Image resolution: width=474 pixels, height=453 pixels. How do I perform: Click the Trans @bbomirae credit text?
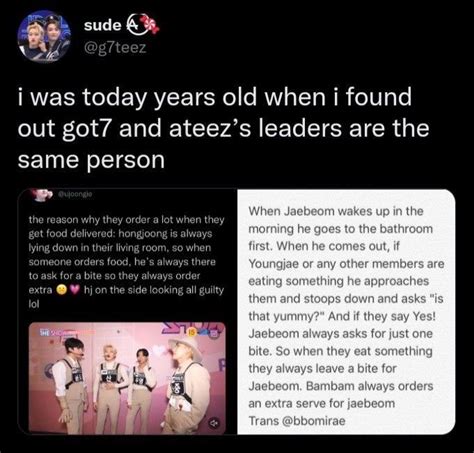(x=297, y=421)
